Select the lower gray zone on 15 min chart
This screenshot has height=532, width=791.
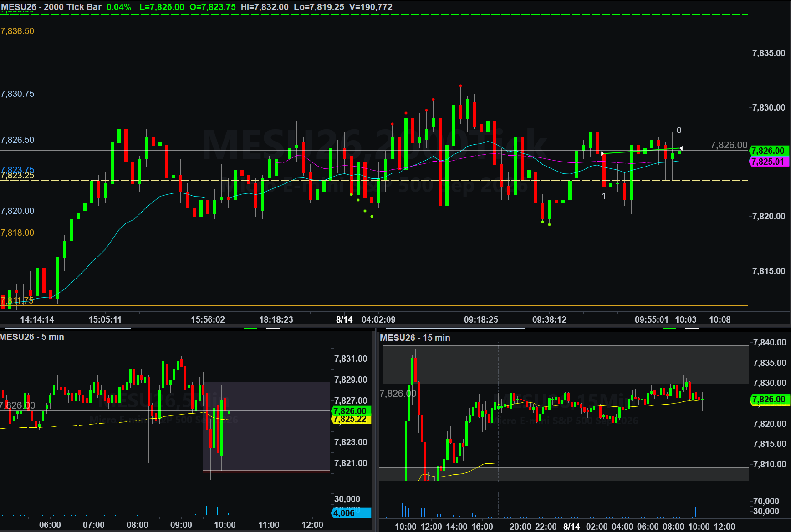pos(564,474)
